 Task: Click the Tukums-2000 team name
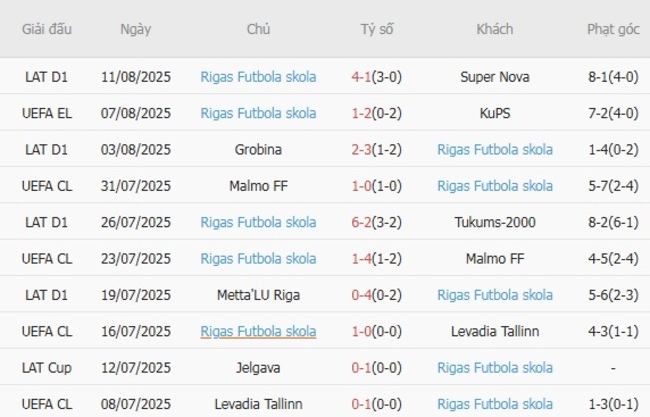pos(495,222)
